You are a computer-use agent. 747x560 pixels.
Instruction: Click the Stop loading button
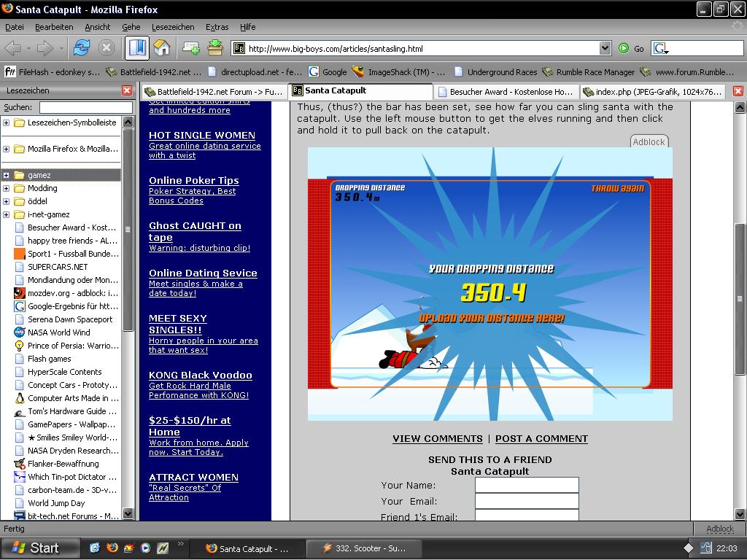pos(107,48)
